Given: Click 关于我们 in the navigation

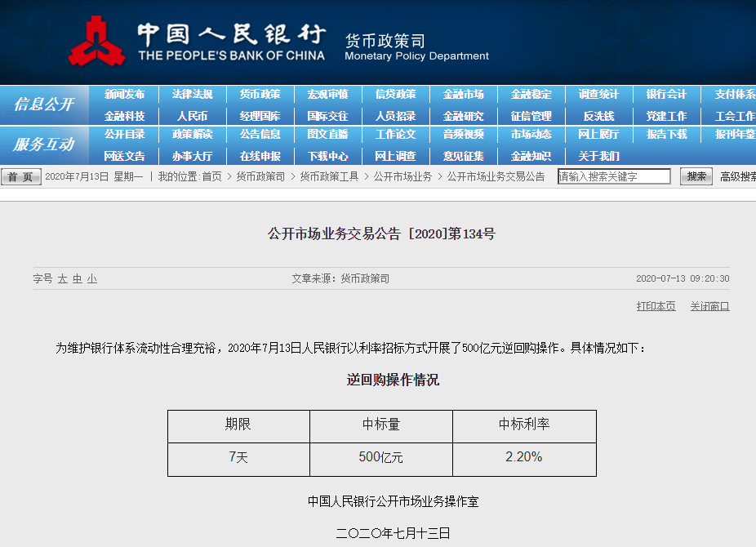Looking at the screenshot, I should click(598, 156).
